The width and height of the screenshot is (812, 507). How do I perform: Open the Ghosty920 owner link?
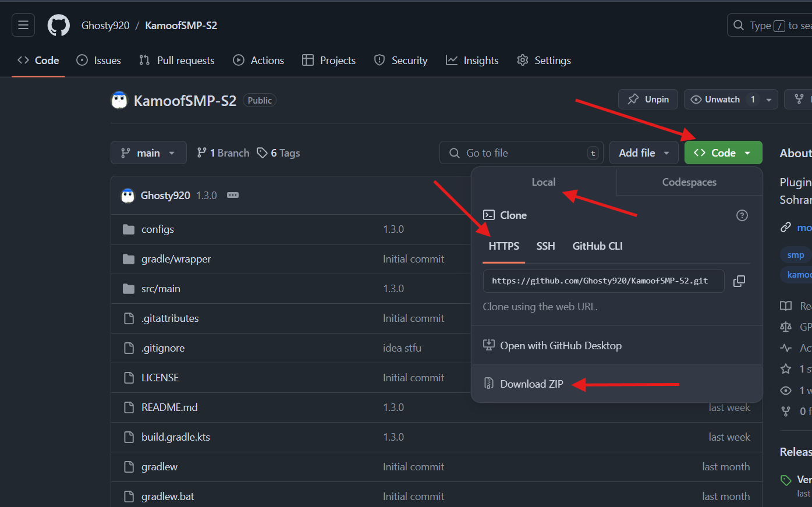(x=105, y=26)
